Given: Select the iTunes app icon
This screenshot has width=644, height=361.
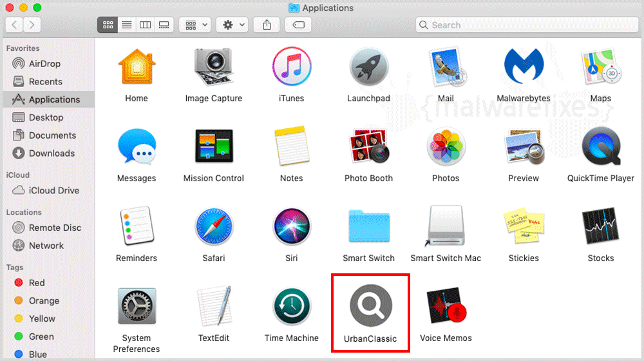Looking at the screenshot, I should pyautogui.click(x=292, y=66).
